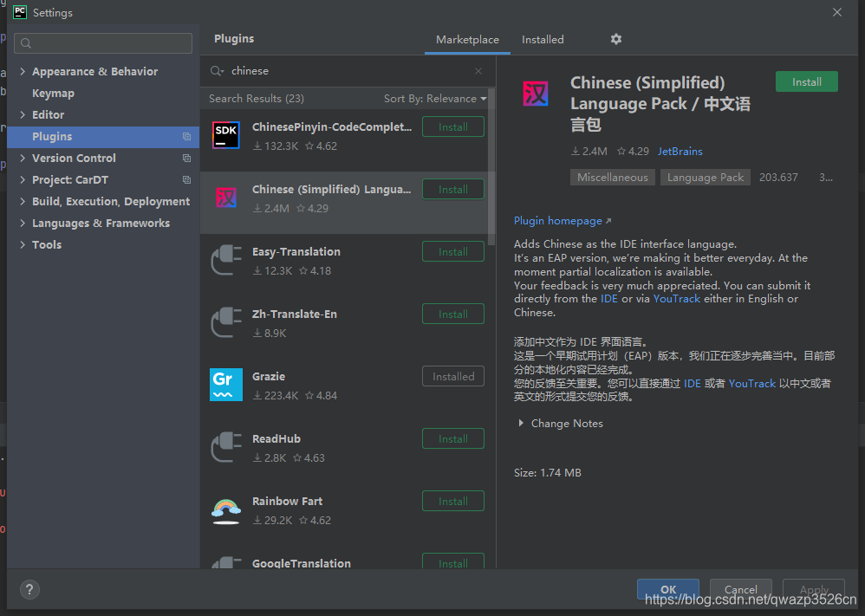Screen dimensions: 865x616
Task: Click project-level icon beside Plugins
Action: coord(186,136)
